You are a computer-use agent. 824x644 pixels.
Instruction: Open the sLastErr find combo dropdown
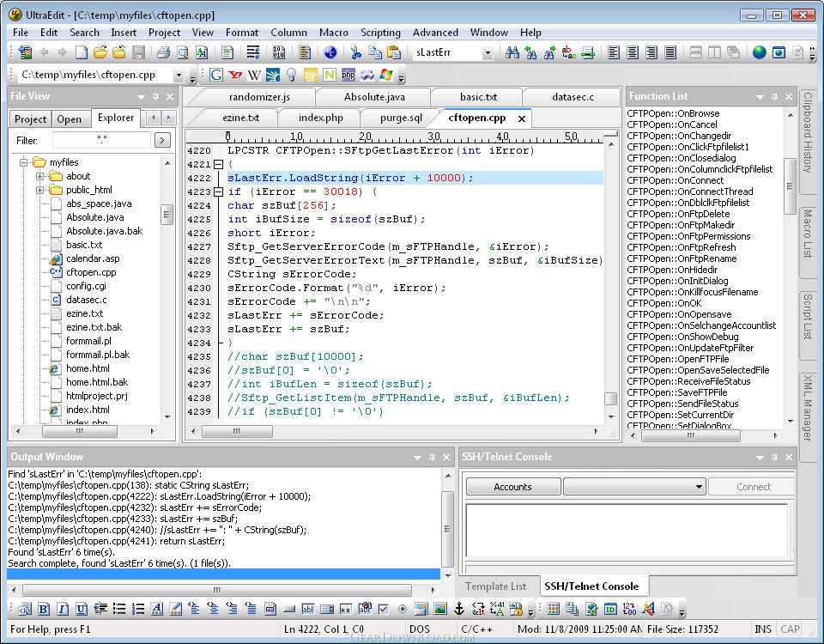tap(488, 52)
